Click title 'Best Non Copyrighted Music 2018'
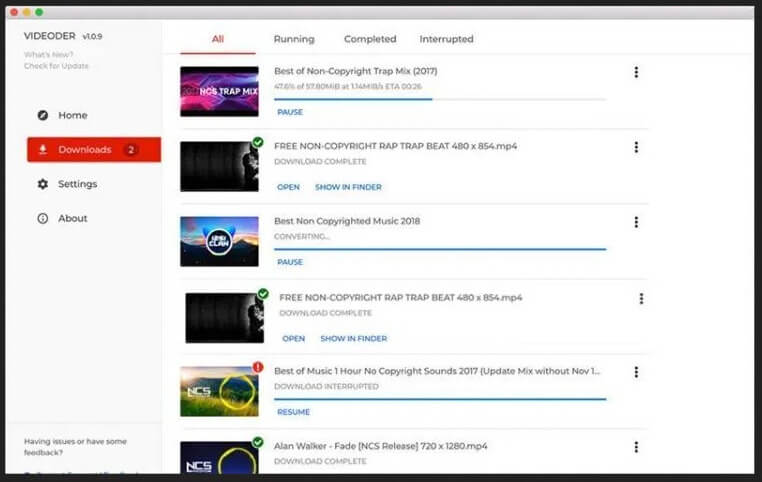This screenshot has width=762, height=482. click(347, 221)
